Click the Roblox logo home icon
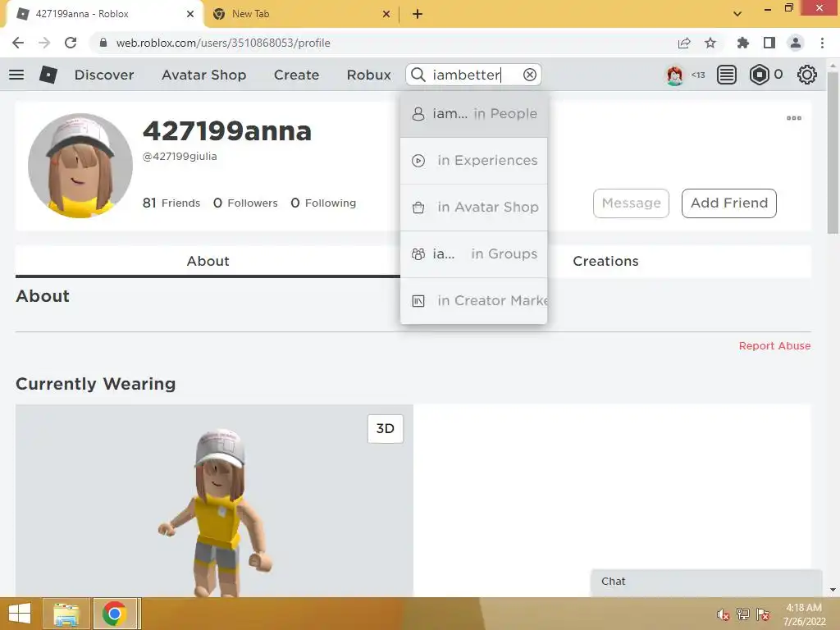 point(48,75)
